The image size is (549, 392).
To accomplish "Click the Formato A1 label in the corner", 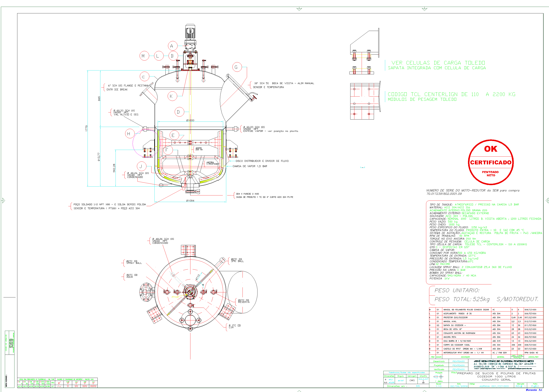I will [x=534, y=390].
